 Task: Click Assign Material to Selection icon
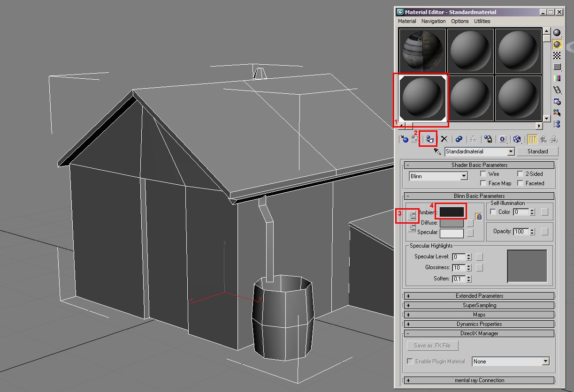[429, 139]
